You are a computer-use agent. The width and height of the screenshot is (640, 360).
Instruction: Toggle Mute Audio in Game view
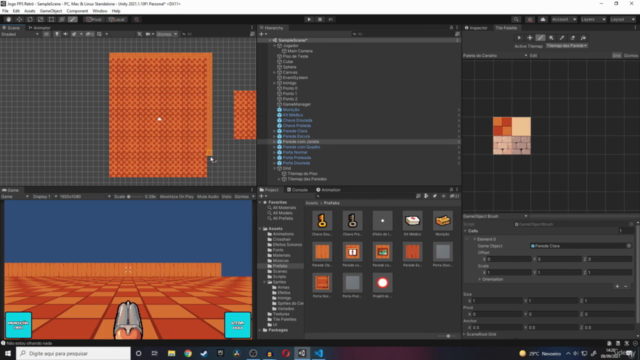[208, 197]
